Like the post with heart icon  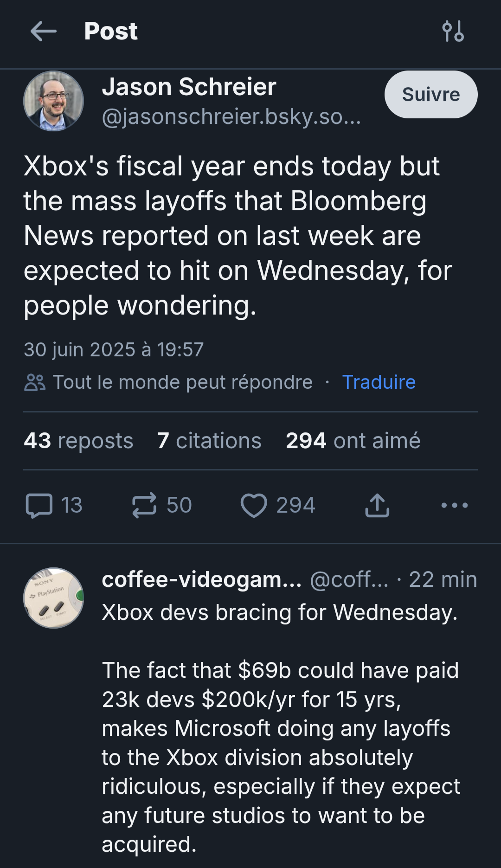pos(254,505)
